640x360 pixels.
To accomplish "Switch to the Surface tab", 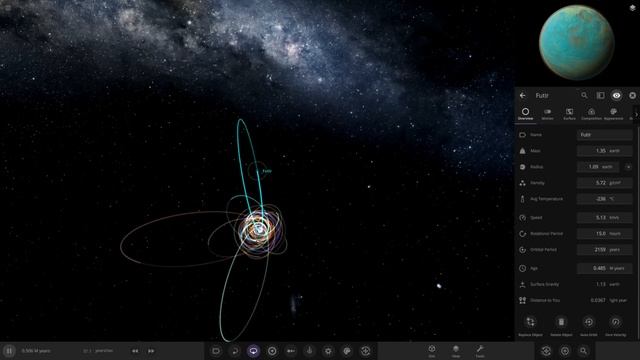I will 569,114.
